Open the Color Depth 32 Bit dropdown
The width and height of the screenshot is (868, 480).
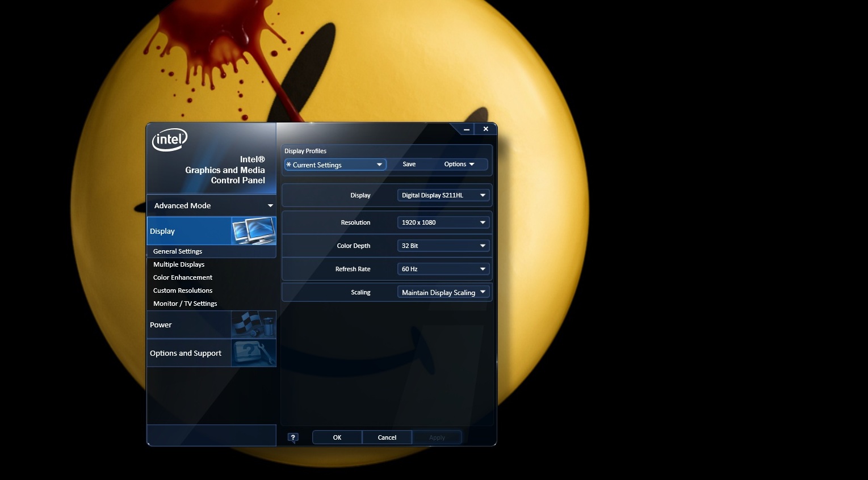(x=443, y=246)
